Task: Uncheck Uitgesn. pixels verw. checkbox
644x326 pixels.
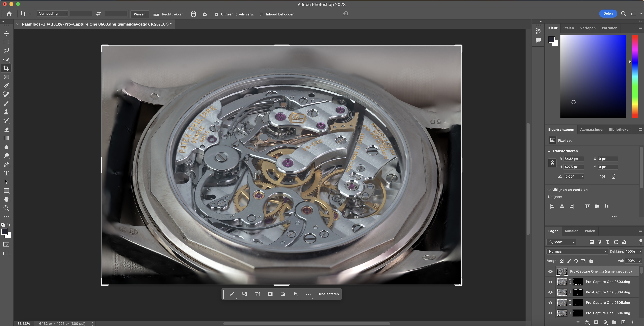Action: 216,14
